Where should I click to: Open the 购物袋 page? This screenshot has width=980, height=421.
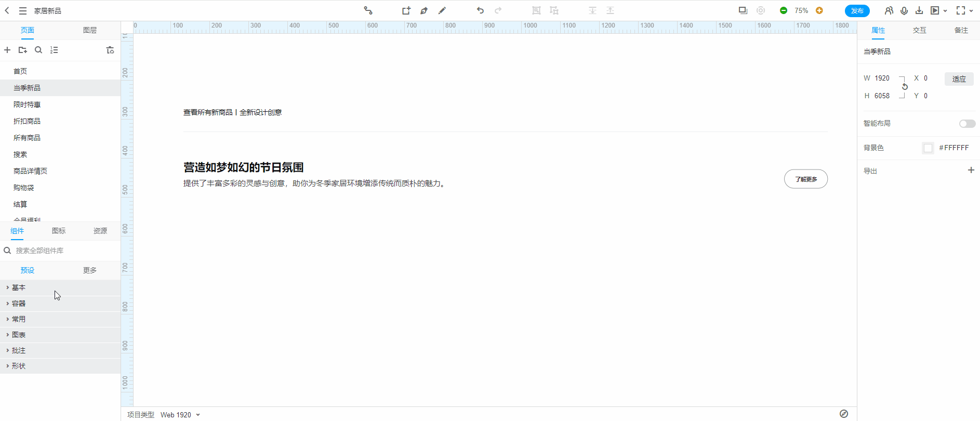tap(60, 188)
